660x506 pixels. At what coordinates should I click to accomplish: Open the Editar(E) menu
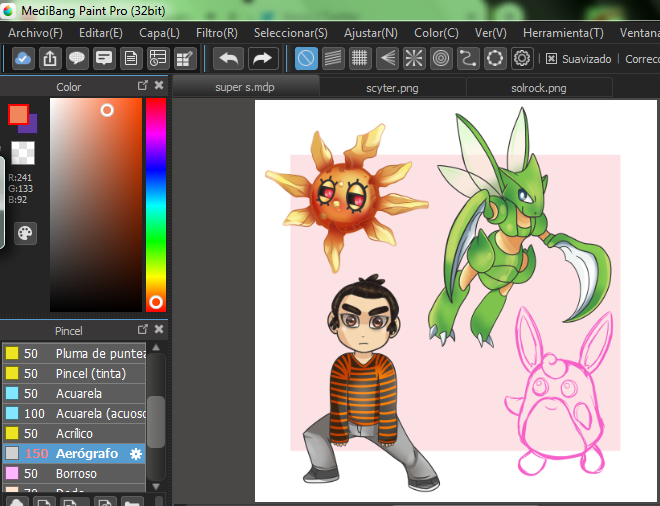101,33
